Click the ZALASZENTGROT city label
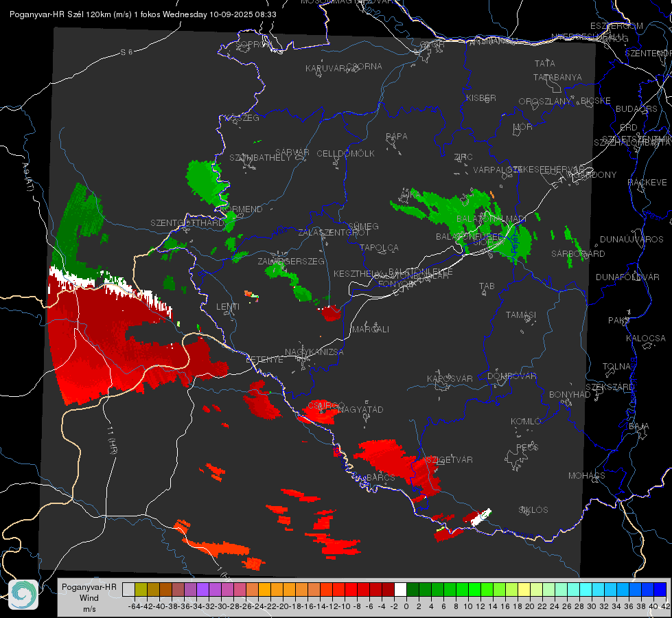This screenshot has height=618, width=672. click(x=334, y=233)
